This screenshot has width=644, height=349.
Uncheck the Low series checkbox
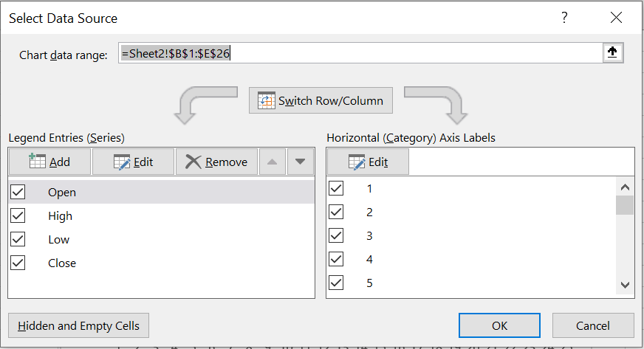pos(18,239)
